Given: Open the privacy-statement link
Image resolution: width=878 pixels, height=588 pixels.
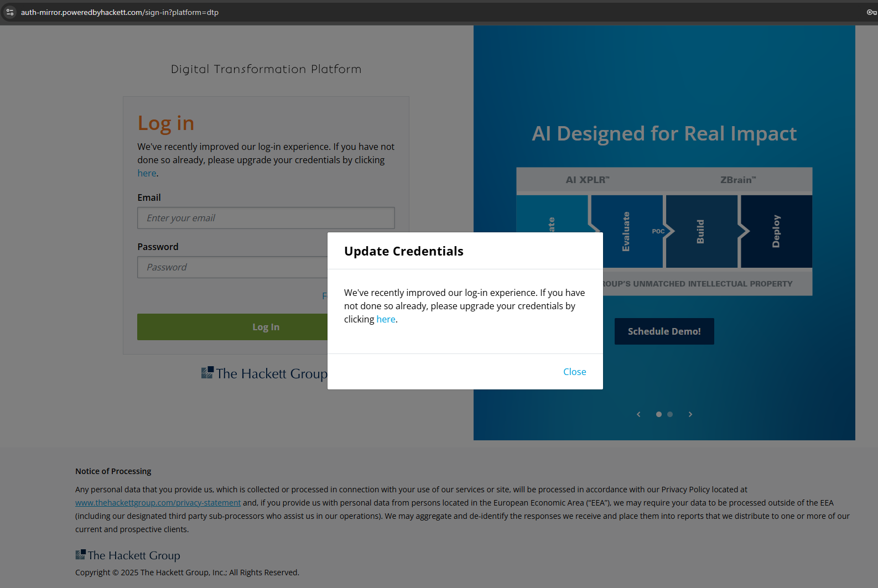Looking at the screenshot, I should [x=158, y=503].
